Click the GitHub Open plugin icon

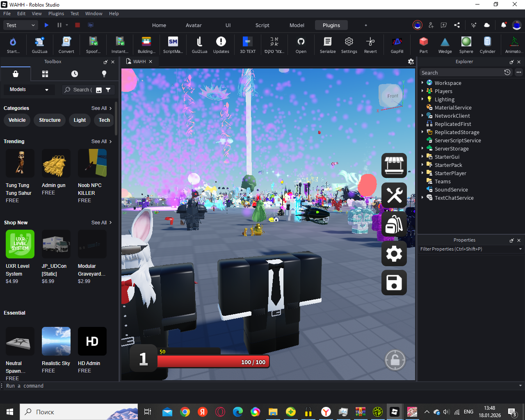(x=301, y=45)
